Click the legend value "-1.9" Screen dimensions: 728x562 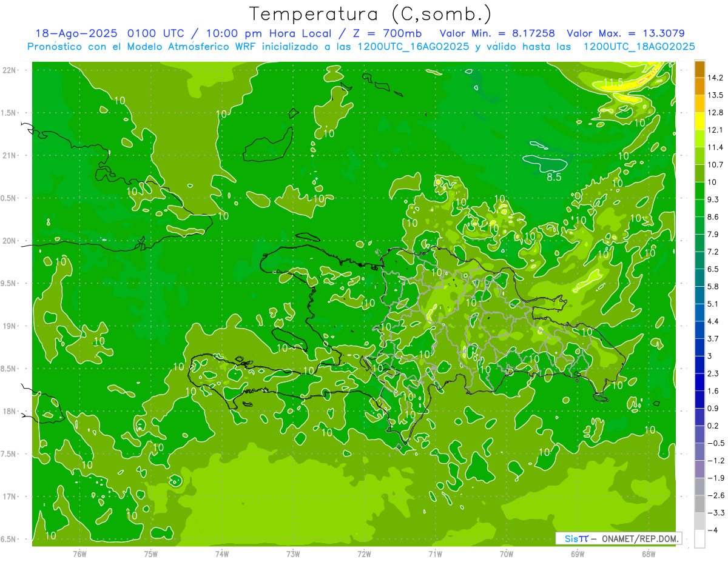pos(716,478)
